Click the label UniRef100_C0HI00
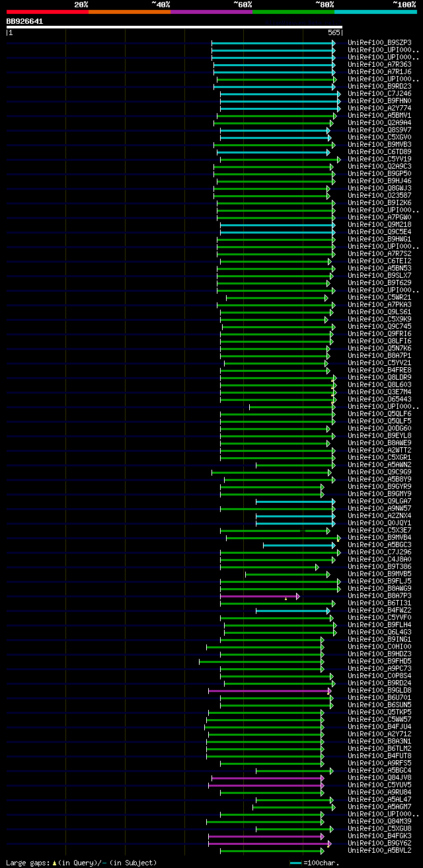The height and width of the screenshot is (868, 423). 379,647
